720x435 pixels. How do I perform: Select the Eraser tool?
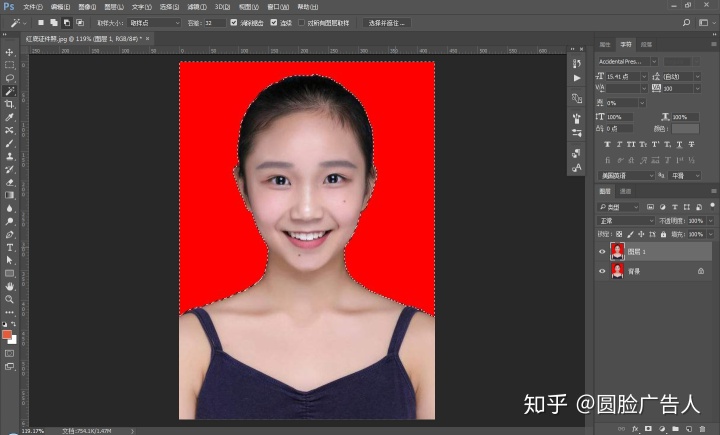[9, 182]
